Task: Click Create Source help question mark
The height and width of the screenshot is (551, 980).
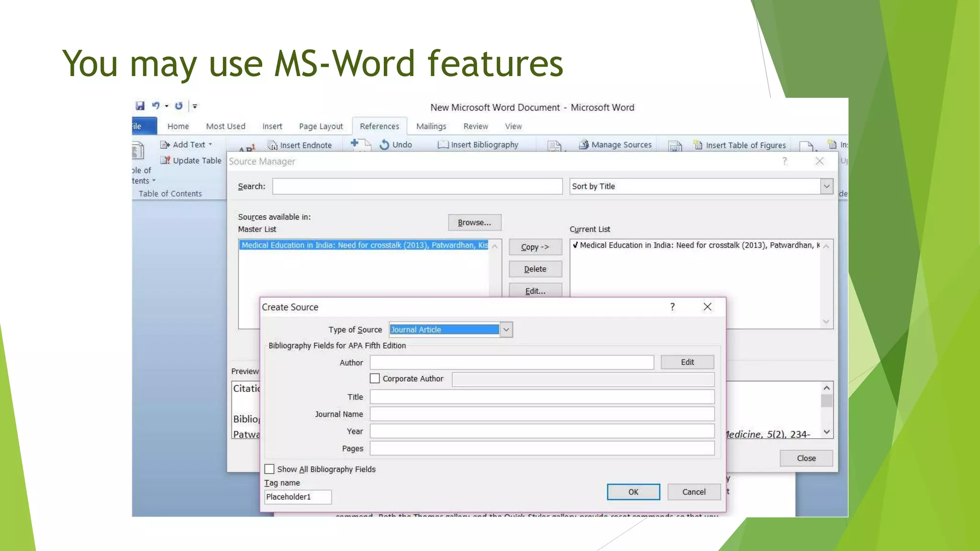Action: [672, 307]
